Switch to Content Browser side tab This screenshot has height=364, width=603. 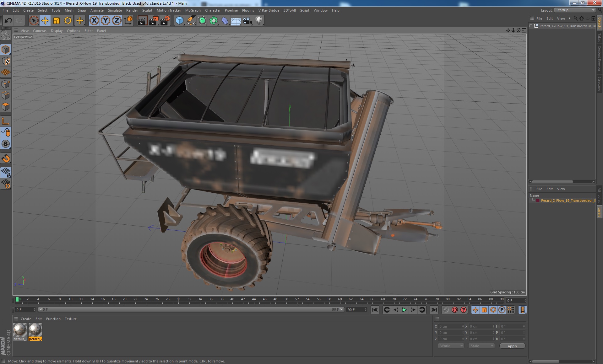(599, 58)
